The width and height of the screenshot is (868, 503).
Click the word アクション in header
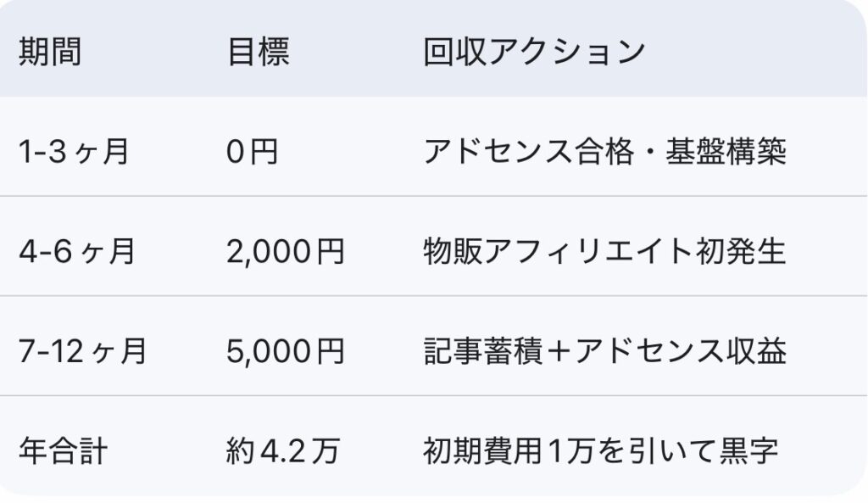pyautogui.click(x=567, y=53)
